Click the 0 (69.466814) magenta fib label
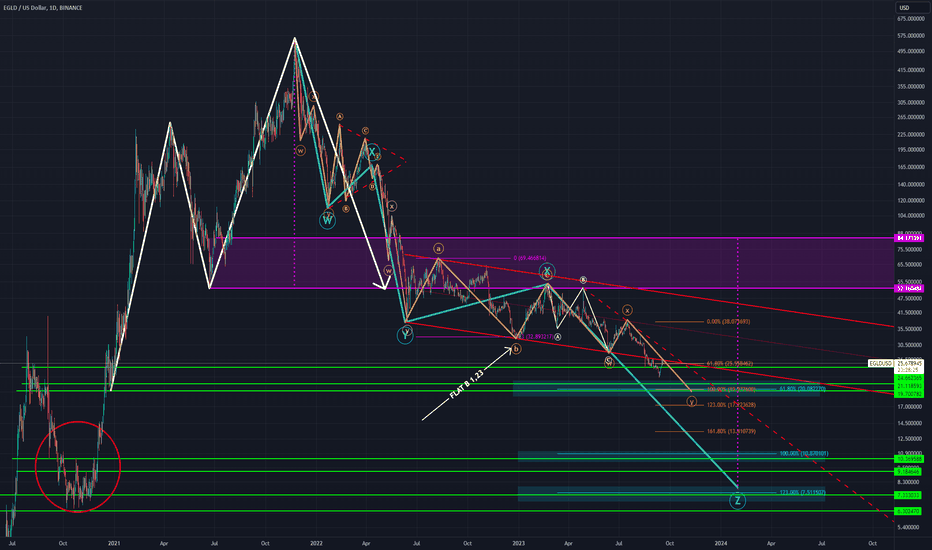 pos(530,258)
